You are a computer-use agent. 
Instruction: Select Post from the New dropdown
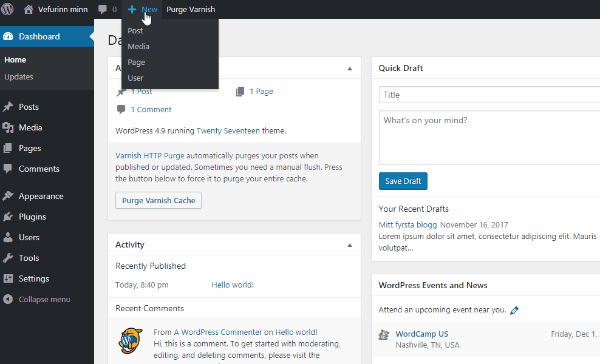click(135, 30)
